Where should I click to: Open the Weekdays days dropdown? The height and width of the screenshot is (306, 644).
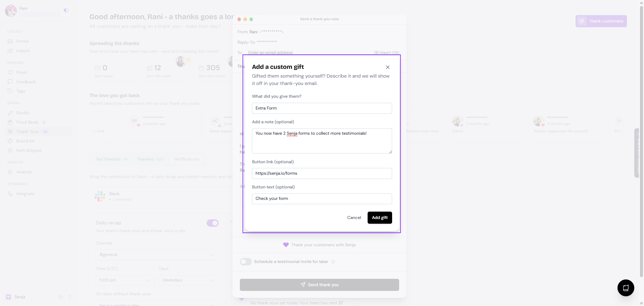coord(189,280)
